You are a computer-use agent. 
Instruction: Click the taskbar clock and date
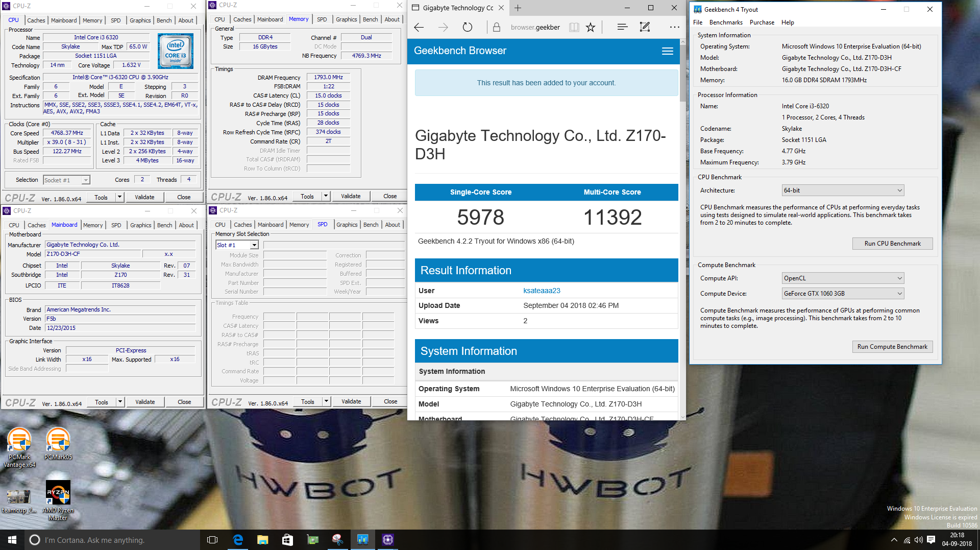click(957, 540)
